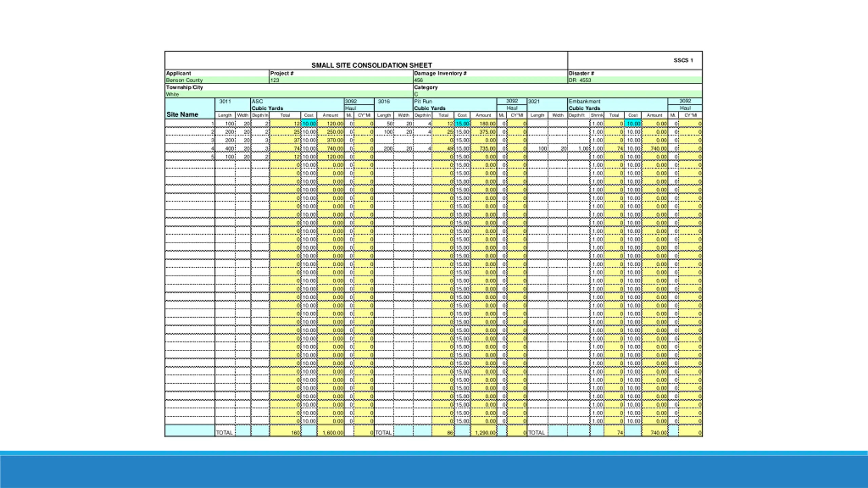
Task: Click the Disaster # field with DR 4553
Action: (x=635, y=80)
